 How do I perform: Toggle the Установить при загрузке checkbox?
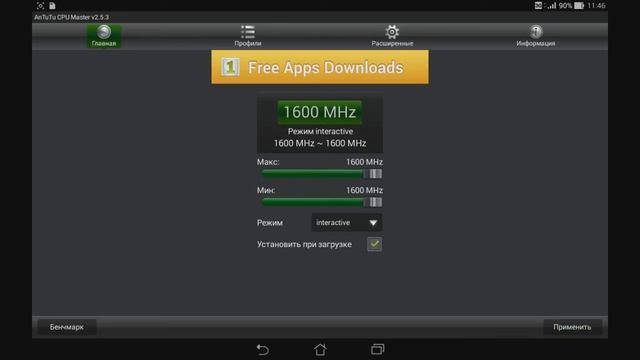[374, 244]
